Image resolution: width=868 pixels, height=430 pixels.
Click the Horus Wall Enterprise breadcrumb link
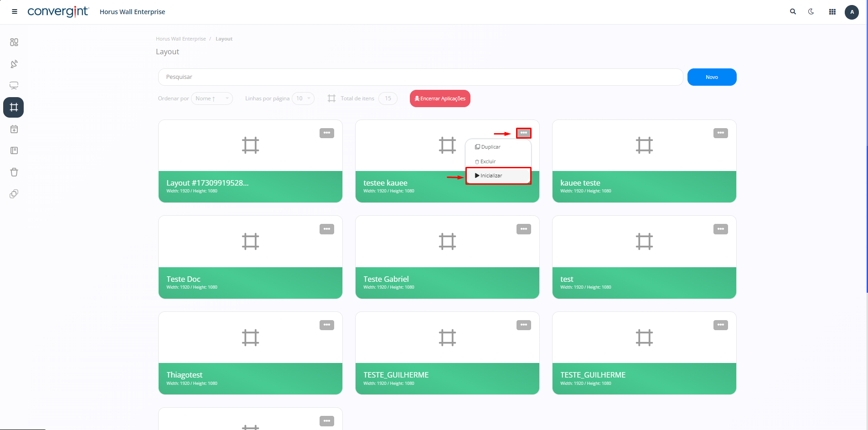pyautogui.click(x=181, y=39)
